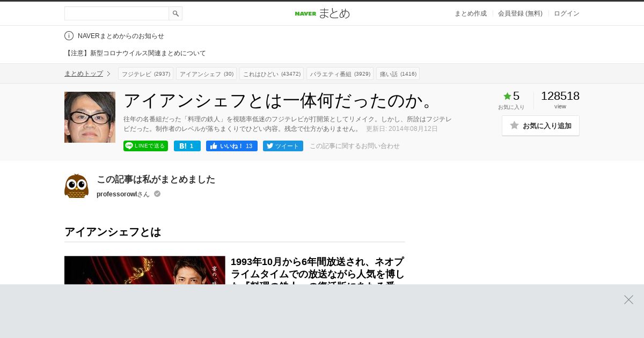The width and height of the screenshot is (644, 338).
Task: Click the search input field
Action: pyautogui.click(x=116, y=13)
